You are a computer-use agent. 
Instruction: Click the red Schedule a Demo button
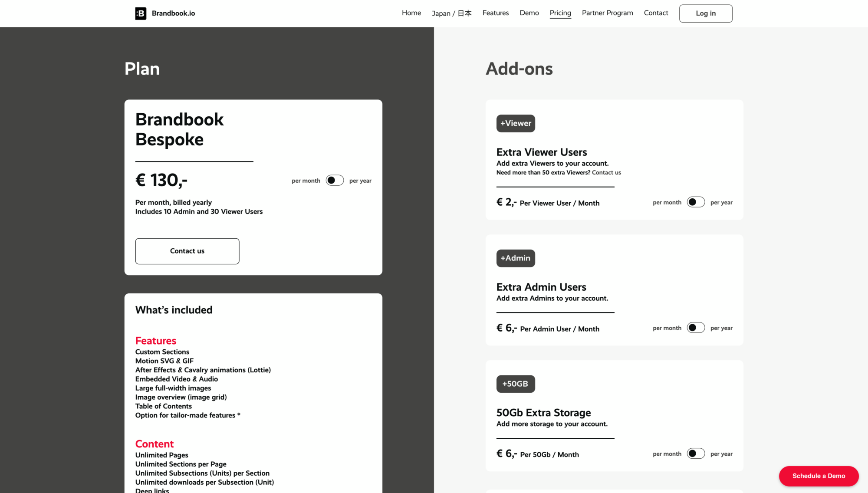[819, 476]
